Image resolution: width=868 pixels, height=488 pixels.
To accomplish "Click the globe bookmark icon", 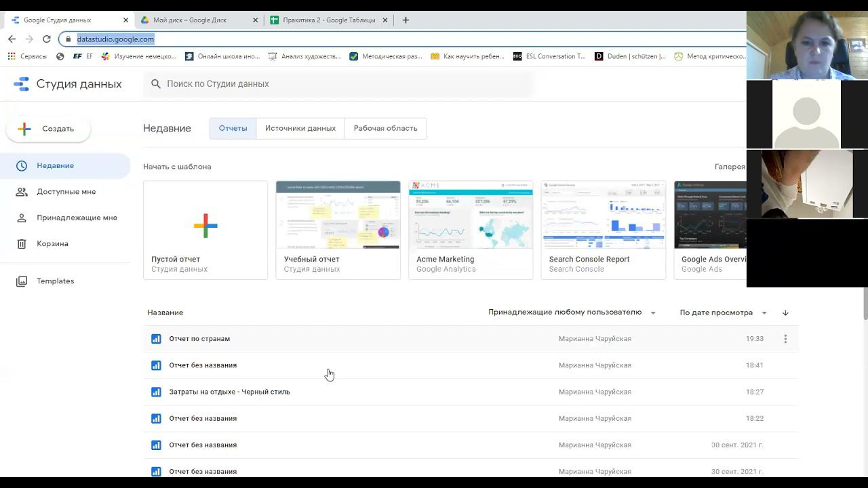I will coord(60,57).
